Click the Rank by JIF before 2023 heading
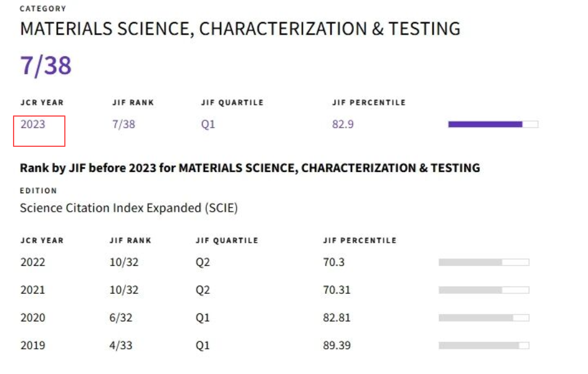 coord(250,168)
